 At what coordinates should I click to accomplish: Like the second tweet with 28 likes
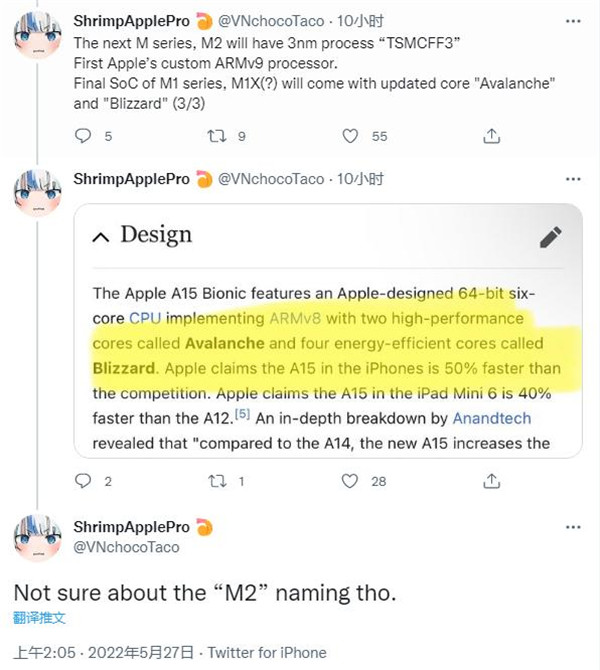click(350, 481)
